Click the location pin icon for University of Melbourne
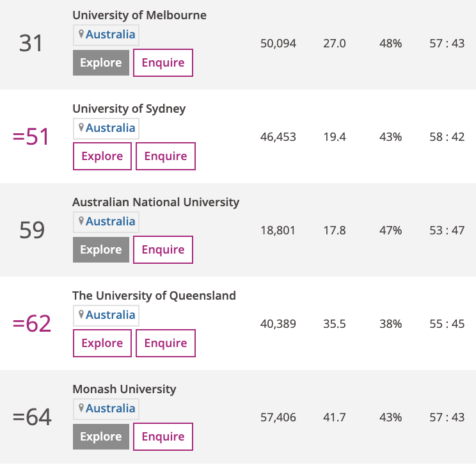The image size is (476, 470). [x=81, y=34]
